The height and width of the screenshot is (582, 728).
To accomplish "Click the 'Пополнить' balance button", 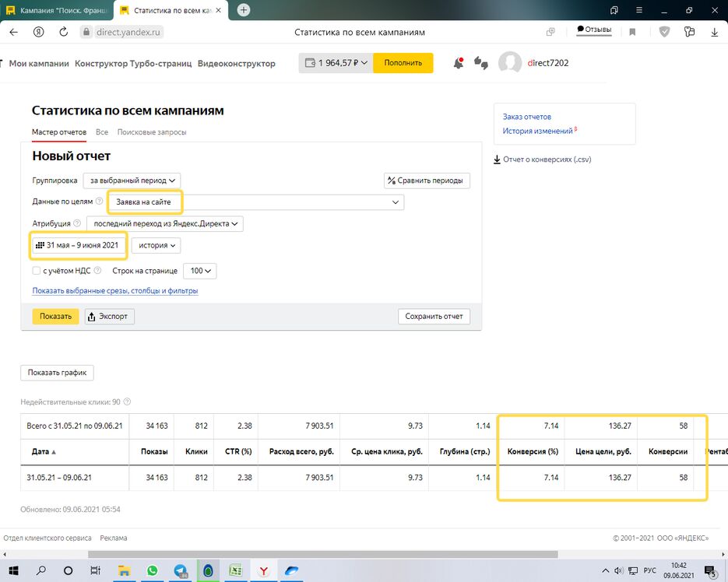I will coord(403,63).
